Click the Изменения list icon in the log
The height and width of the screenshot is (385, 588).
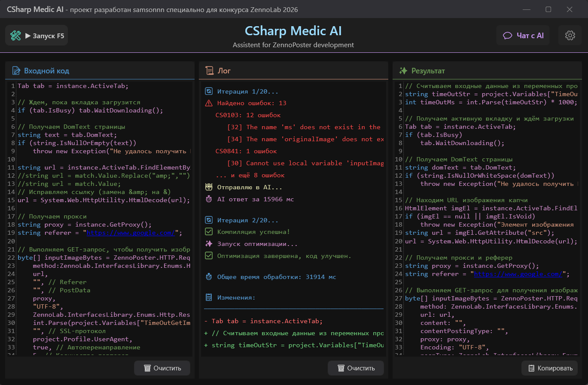pos(209,297)
